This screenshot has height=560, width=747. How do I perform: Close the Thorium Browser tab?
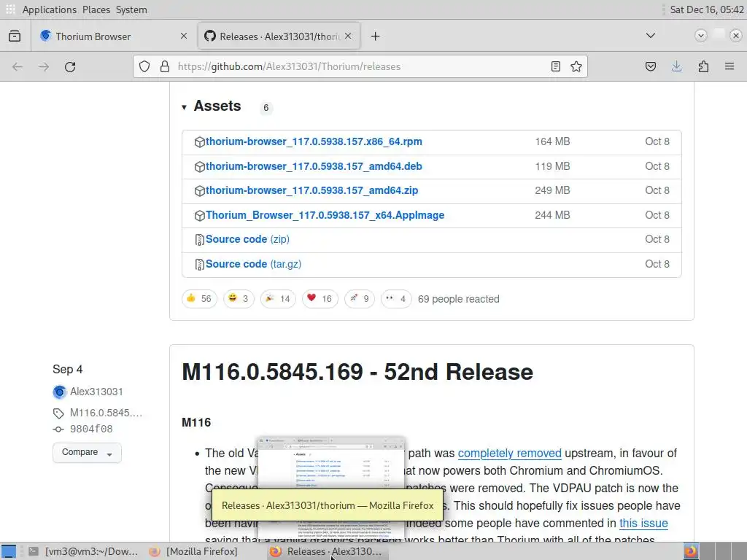(x=184, y=36)
